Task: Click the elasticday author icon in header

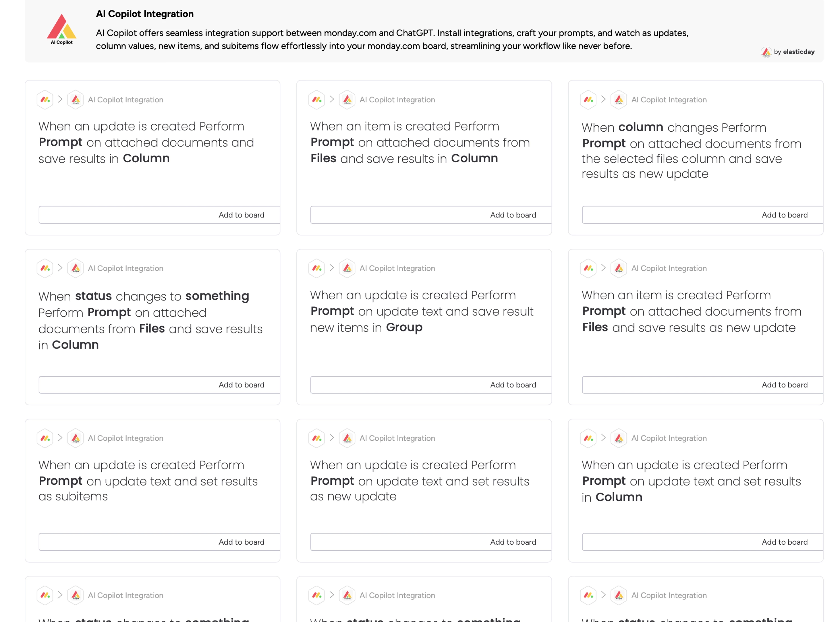Action: (766, 52)
